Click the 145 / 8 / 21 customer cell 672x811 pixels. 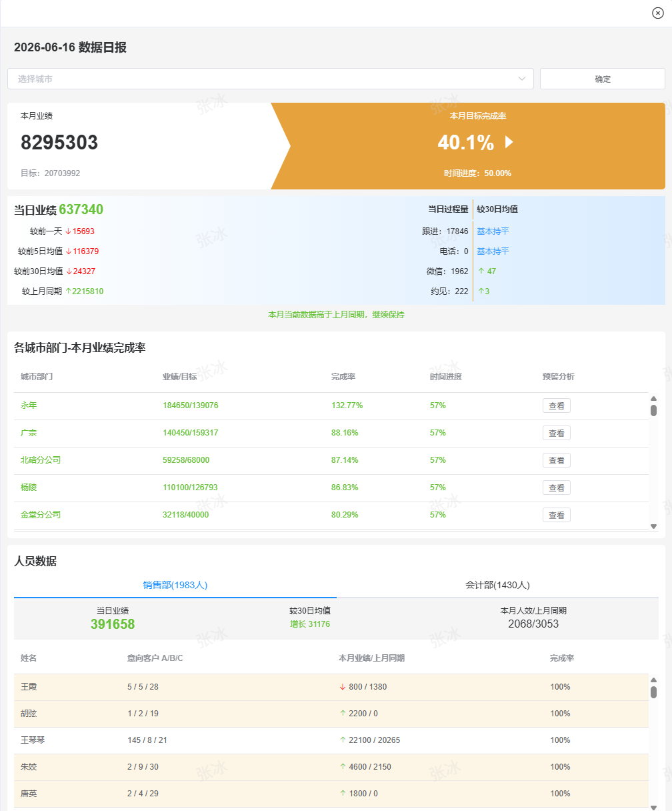pyautogui.click(x=147, y=740)
